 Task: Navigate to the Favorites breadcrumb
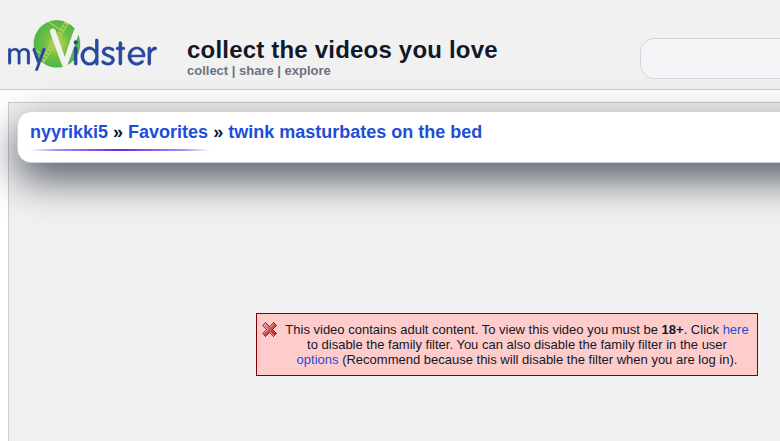(x=168, y=132)
